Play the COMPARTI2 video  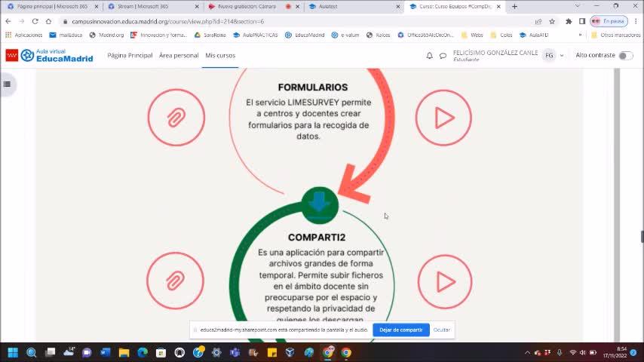(x=445, y=282)
